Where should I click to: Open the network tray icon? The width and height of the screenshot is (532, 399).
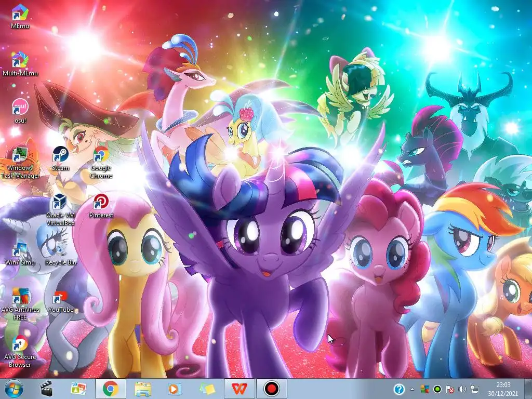[475, 389]
